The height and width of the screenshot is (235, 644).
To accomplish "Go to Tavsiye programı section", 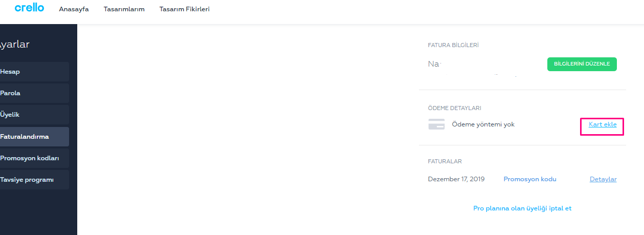I will (34, 180).
